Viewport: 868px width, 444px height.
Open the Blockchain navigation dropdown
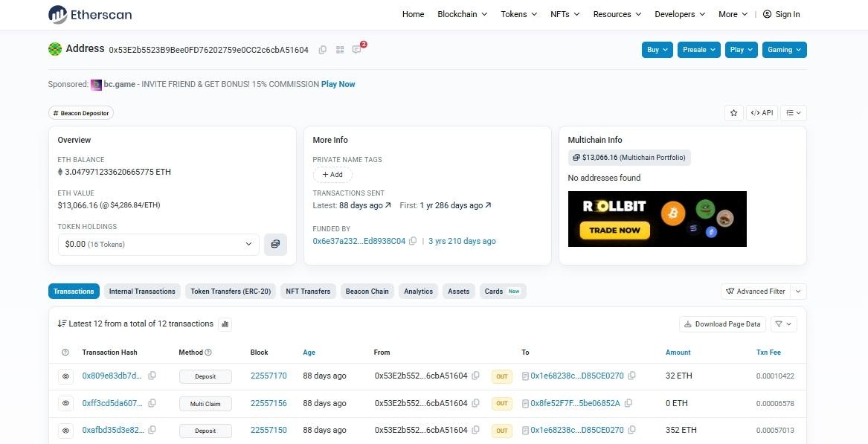coord(462,13)
